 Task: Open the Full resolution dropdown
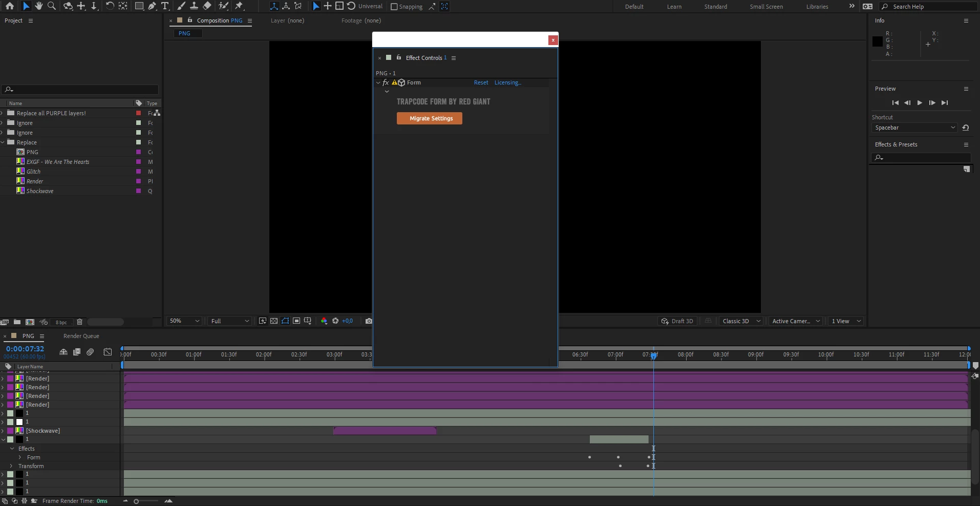pos(230,321)
